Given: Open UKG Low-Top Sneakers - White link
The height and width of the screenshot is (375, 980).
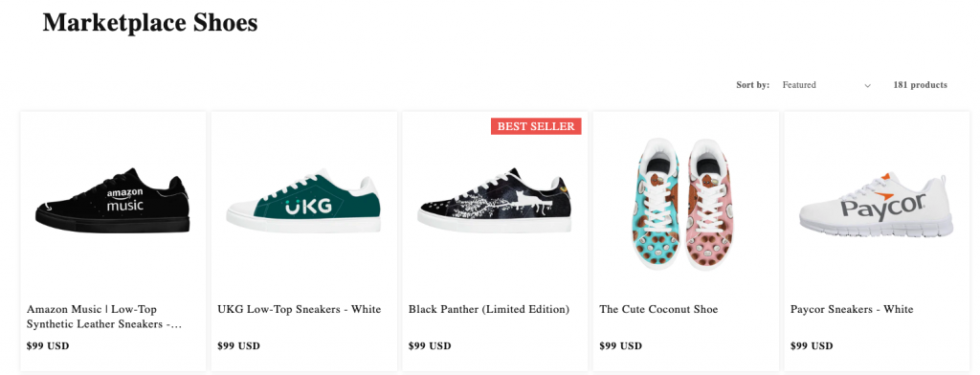Looking at the screenshot, I should coord(300,309).
